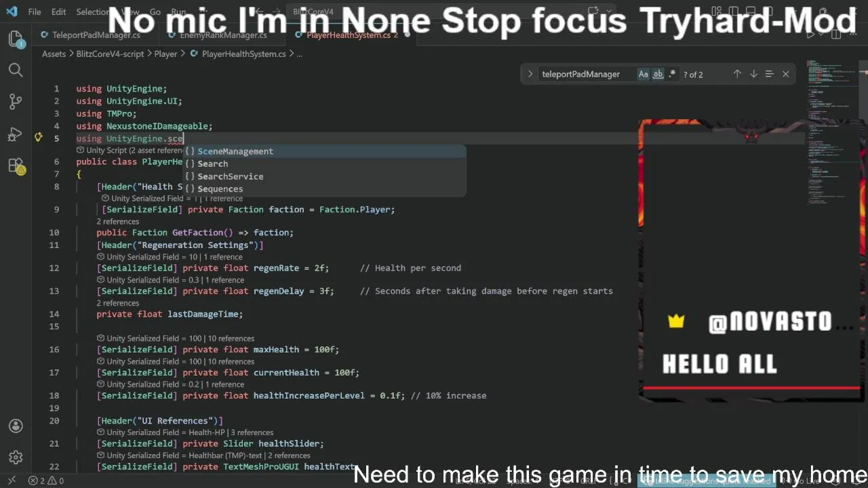Go to next find match arrow

[753, 74]
